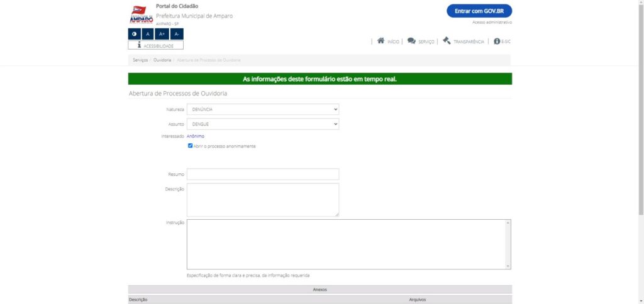Increase font size with A+ button
The image size is (644, 304).
(x=162, y=34)
